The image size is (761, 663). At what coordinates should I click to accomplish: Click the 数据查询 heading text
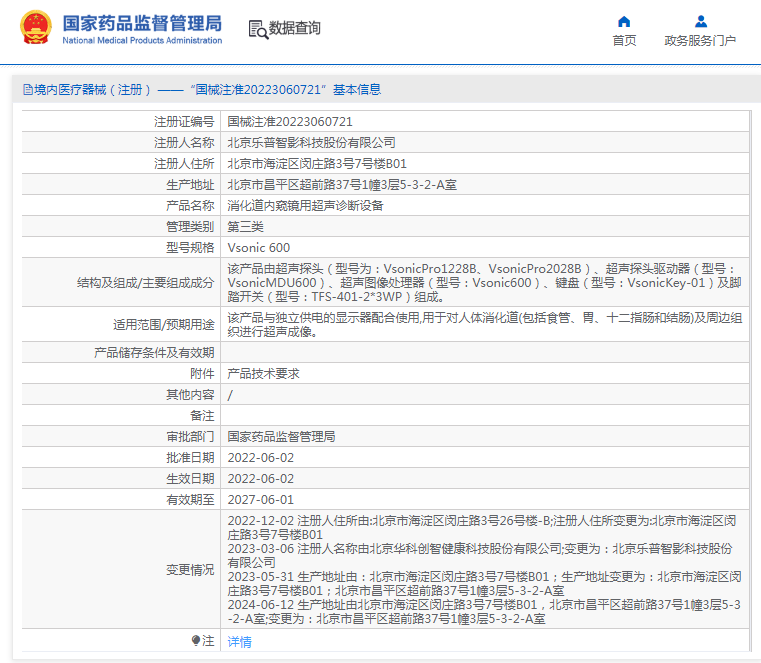[295, 28]
